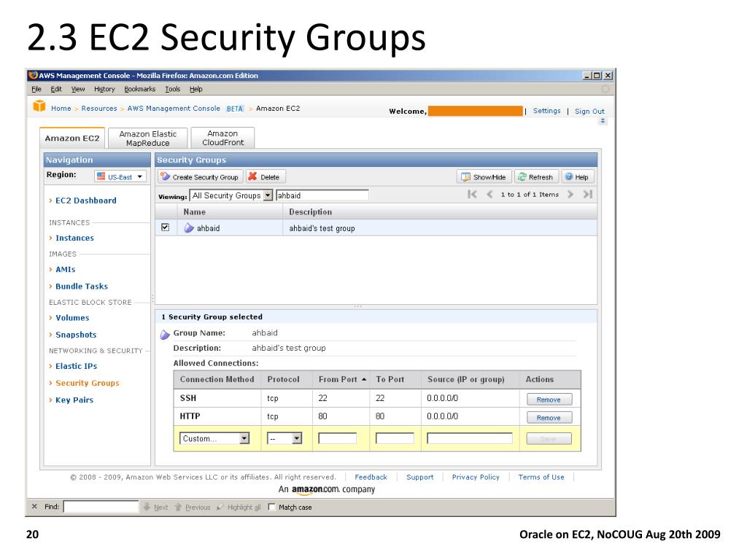
Task: Open the Edit menu
Action: (x=56, y=89)
